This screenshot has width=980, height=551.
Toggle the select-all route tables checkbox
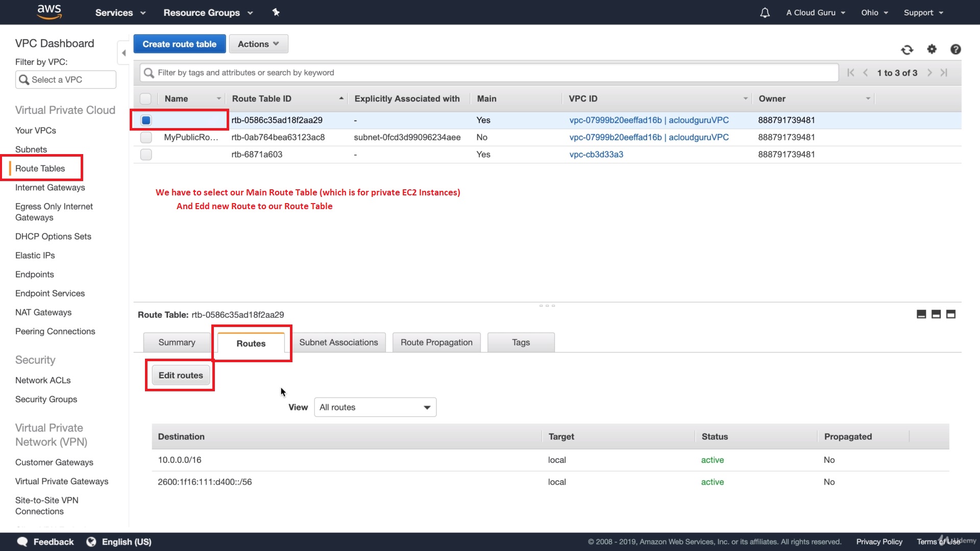coord(146,99)
